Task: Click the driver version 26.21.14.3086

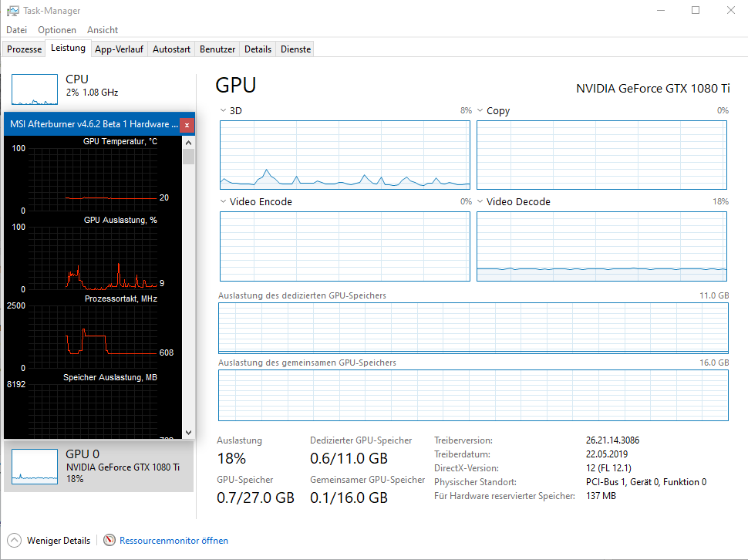Action: (x=612, y=440)
